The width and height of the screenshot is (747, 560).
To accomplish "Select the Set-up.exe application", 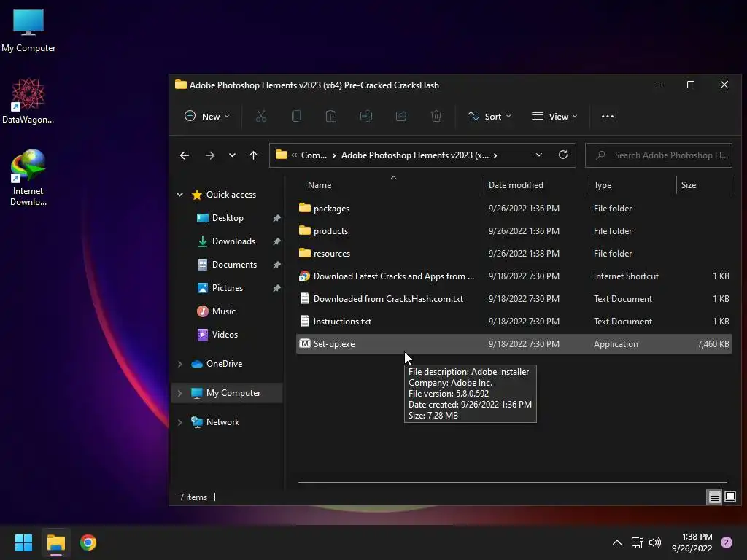I will click(x=514, y=344).
